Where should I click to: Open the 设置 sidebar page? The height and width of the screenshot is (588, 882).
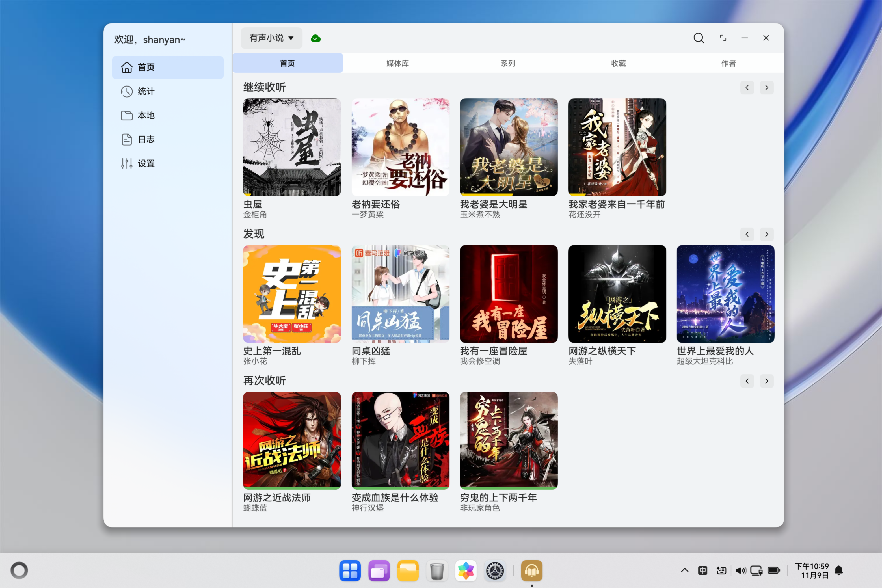(168, 163)
